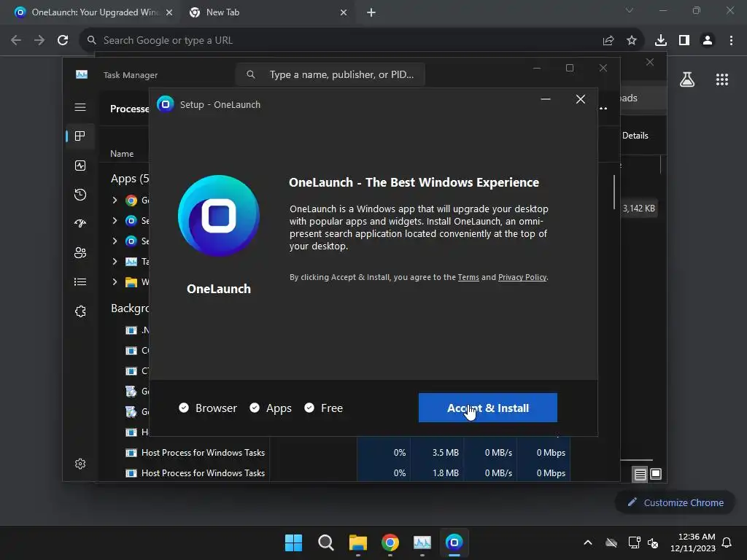Viewport: 747px width, 560px height.
Task: Expand the second OneLaunch Setup process row
Action: click(115, 241)
